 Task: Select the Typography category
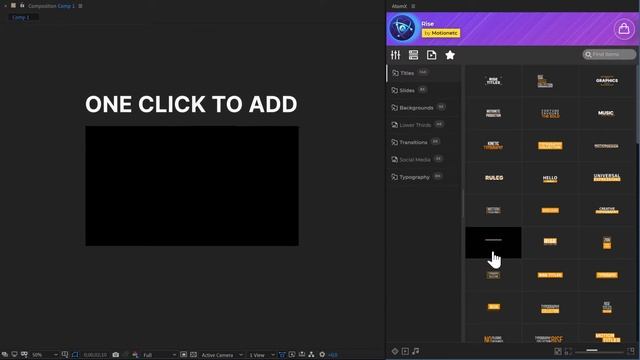click(x=424, y=177)
